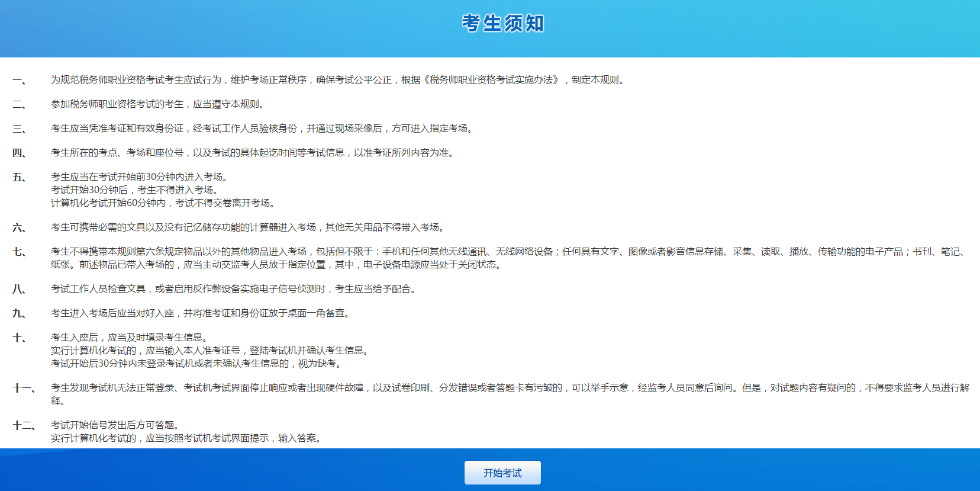Click the 开始考试 button

[x=502, y=473]
